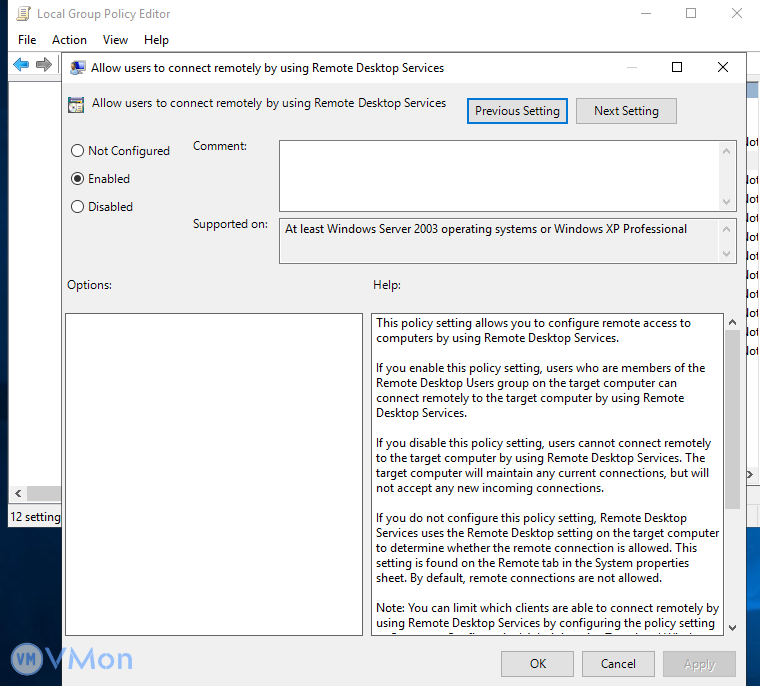The height and width of the screenshot is (686, 760).
Task: Click the Next Setting button
Action: click(626, 111)
